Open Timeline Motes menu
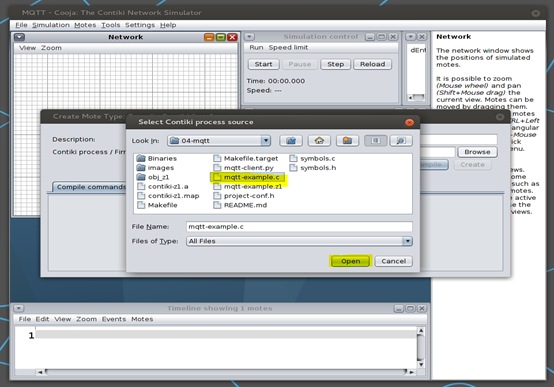This screenshot has height=387, width=554. (142, 319)
